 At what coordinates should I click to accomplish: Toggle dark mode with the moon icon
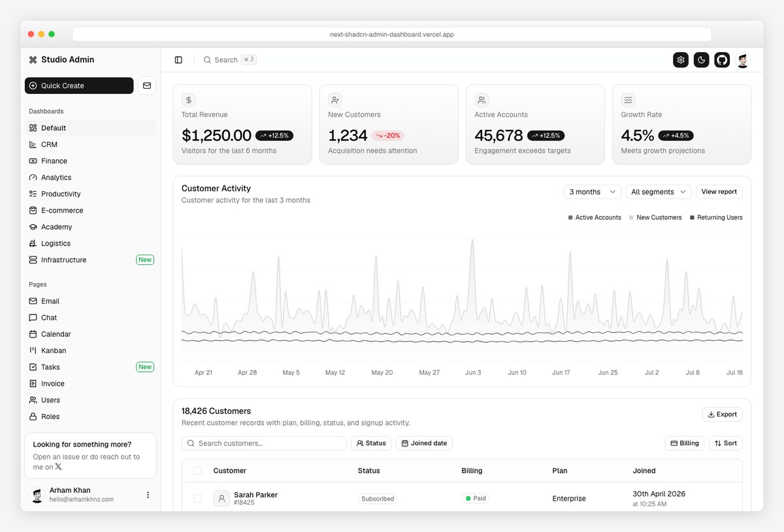click(701, 60)
